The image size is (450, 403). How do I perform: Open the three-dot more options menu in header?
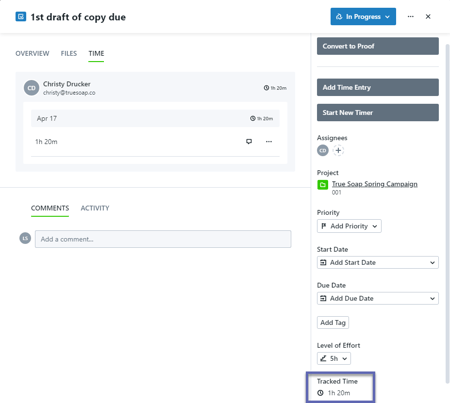pyautogui.click(x=411, y=16)
